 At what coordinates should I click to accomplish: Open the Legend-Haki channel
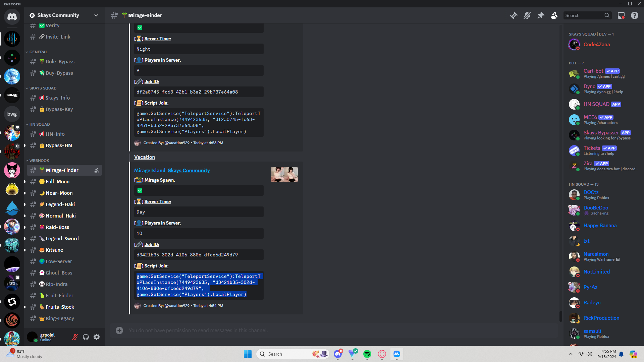pos(64,204)
